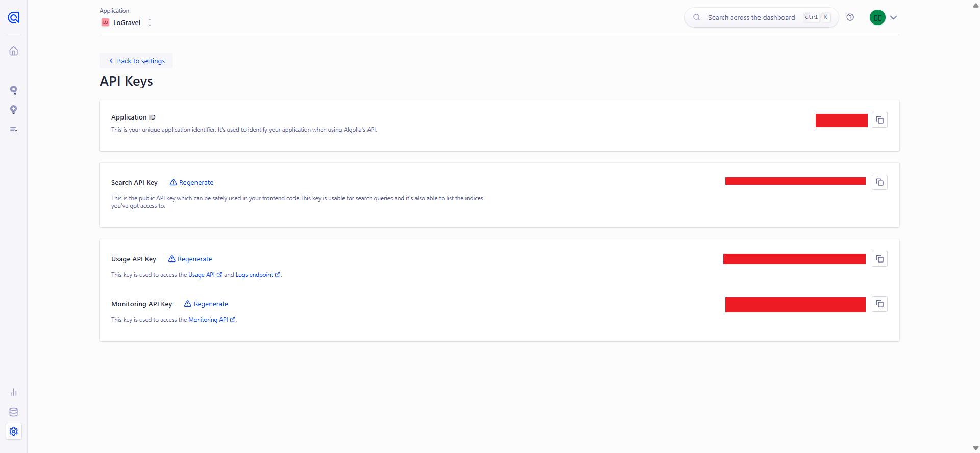Image resolution: width=980 pixels, height=453 pixels.
Task: Open the Analytics bar chart sidebar icon
Action: pyautogui.click(x=14, y=392)
